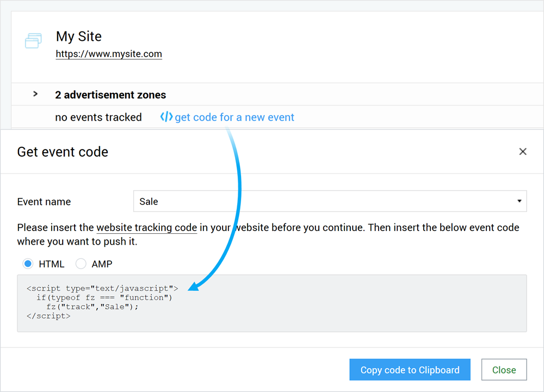Click the no events tracked text
544x392 pixels.
pyautogui.click(x=98, y=117)
